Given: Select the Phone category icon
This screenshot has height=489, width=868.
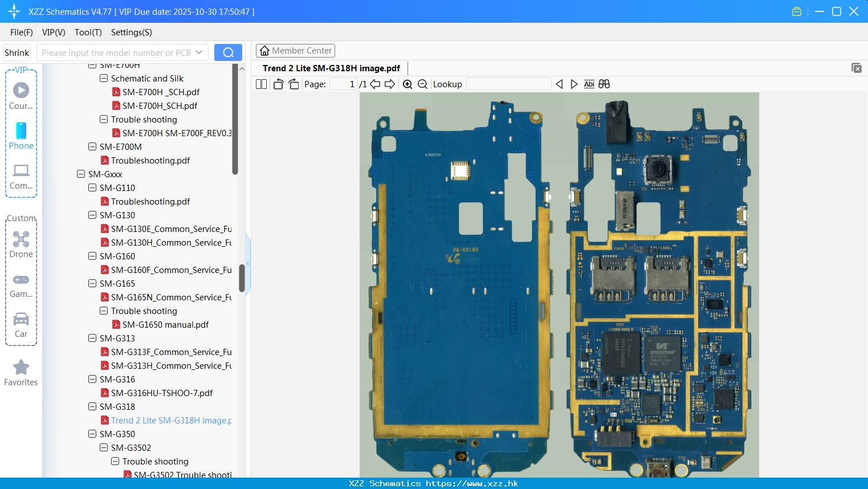Looking at the screenshot, I should point(21,136).
